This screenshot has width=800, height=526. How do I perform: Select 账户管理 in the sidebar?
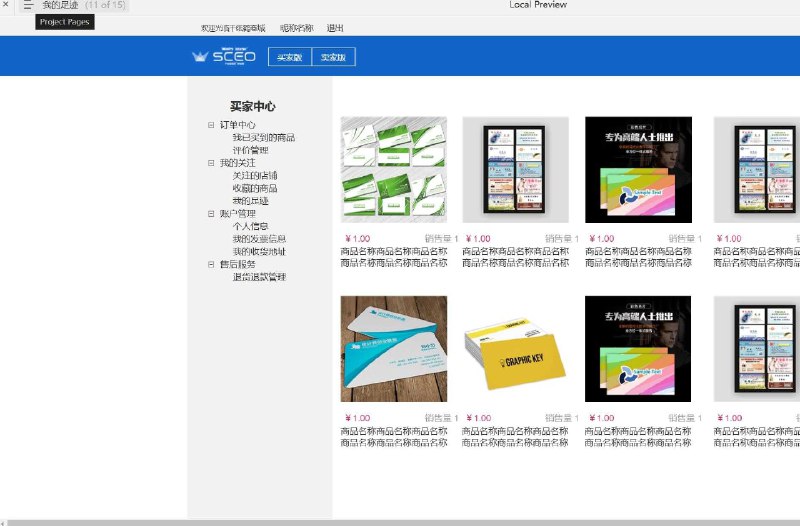coord(237,214)
